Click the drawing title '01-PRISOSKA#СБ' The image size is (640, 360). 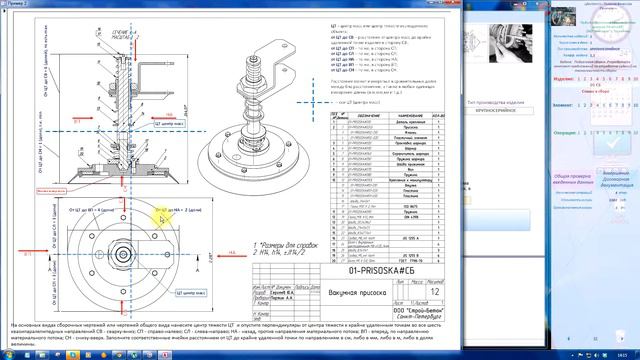[382, 271]
